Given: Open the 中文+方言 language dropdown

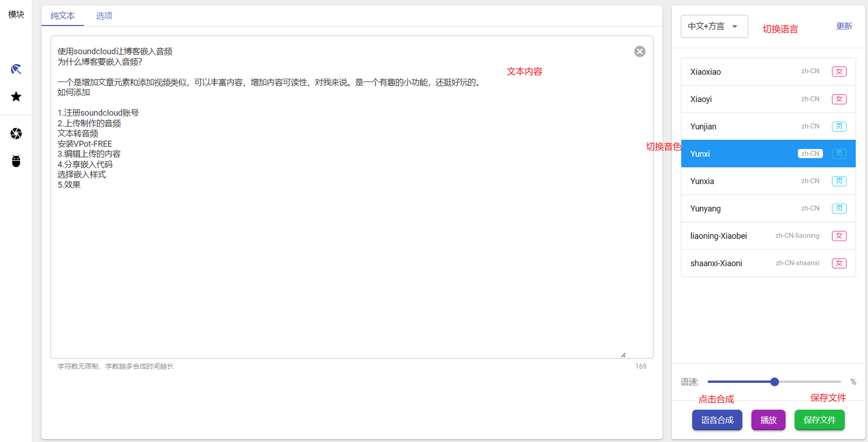Looking at the screenshot, I should [706, 27].
